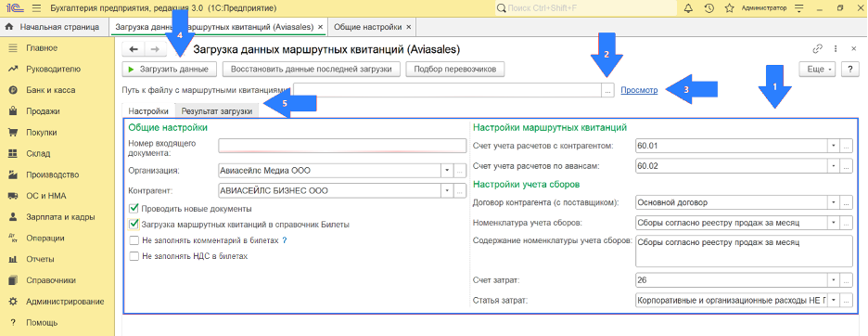
Task: Enable Не заполнять комментарий в билетах
Action: point(134,240)
